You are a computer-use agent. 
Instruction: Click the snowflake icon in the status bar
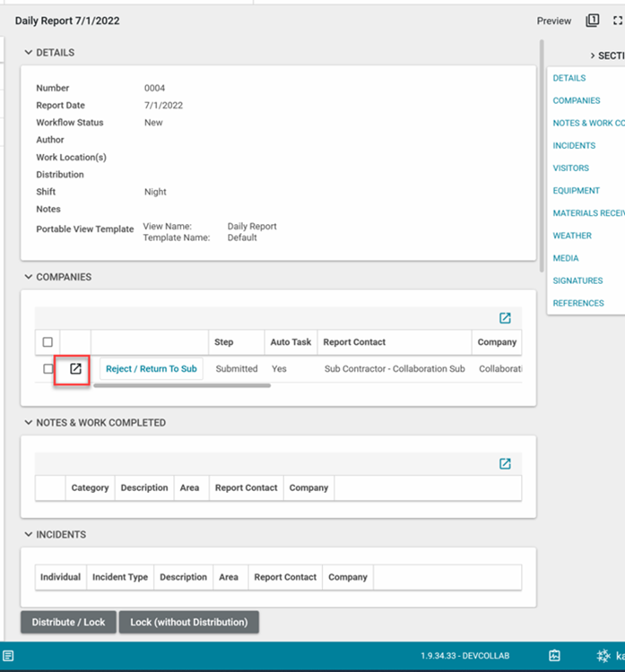(x=603, y=656)
